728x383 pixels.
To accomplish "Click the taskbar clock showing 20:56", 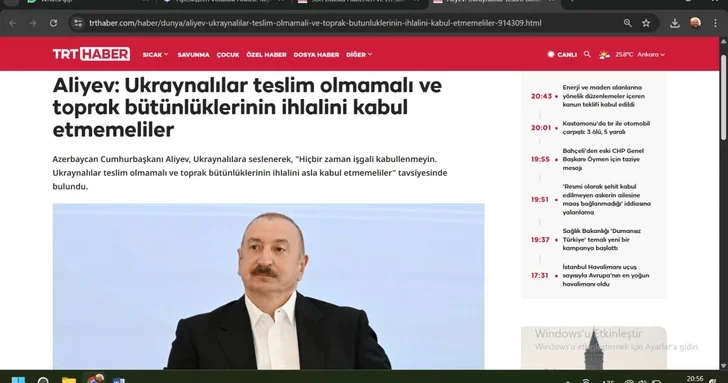I will pyautogui.click(x=695, y=379).
